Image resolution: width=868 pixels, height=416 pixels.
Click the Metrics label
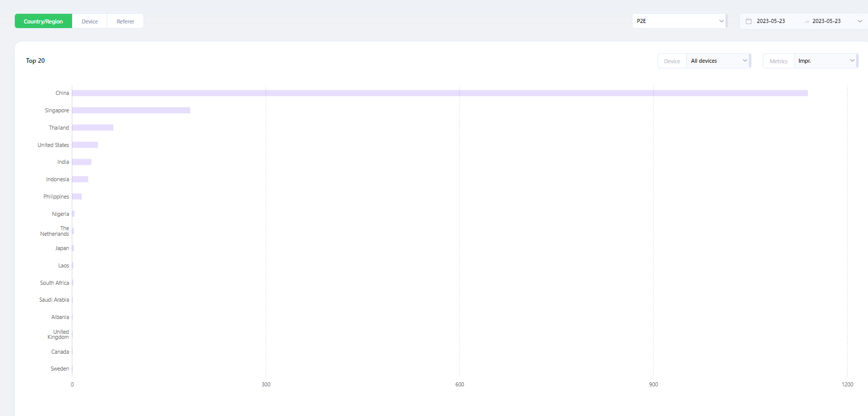778,61
